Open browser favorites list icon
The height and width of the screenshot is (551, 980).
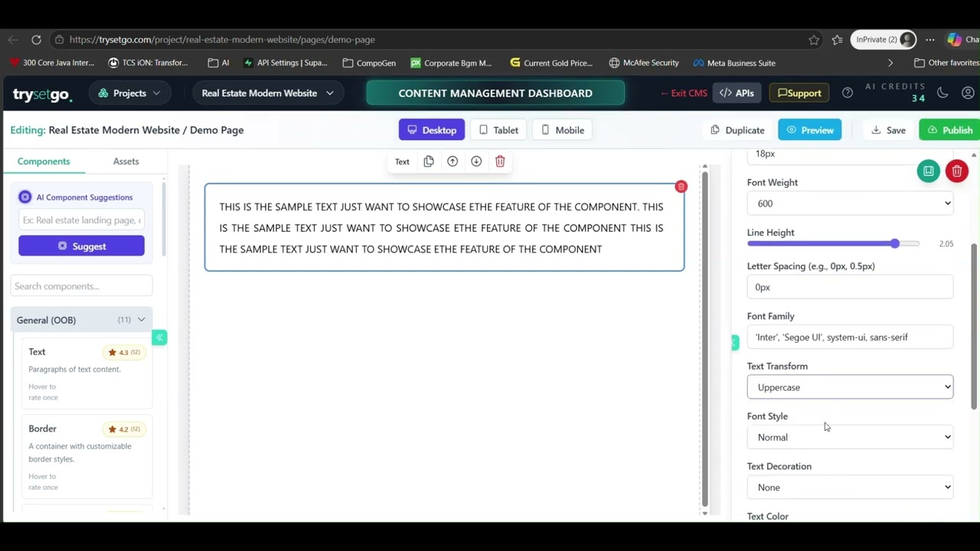pyautogui.click(x=837, y=40)
